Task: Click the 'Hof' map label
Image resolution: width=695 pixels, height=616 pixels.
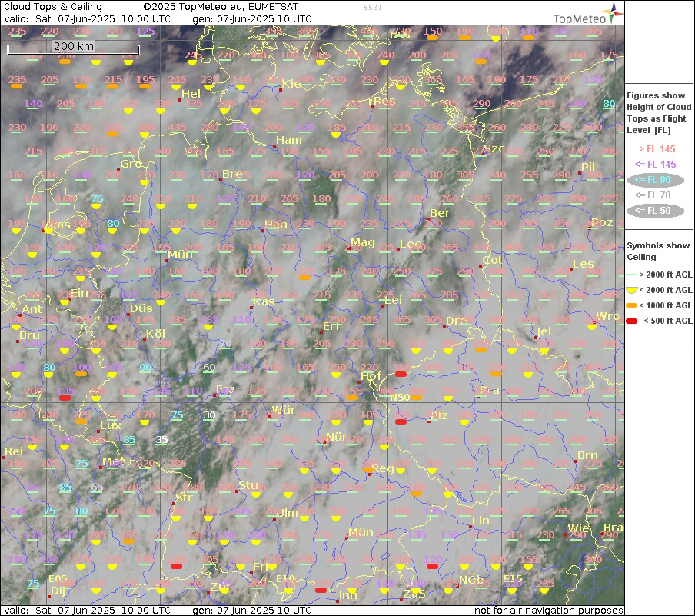Action: (371, 377)
